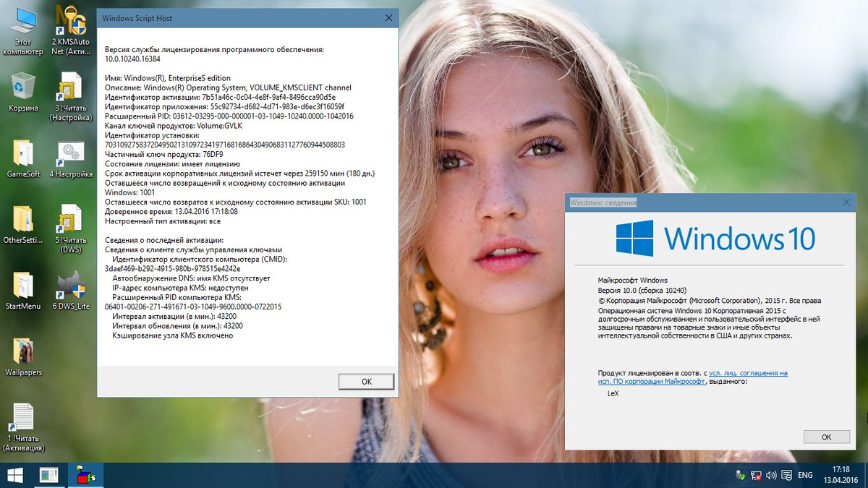Viewport: 868px width, 488px height.
Task: Click 'Идентификатор активации' line in script dialog
Action: 220,97
